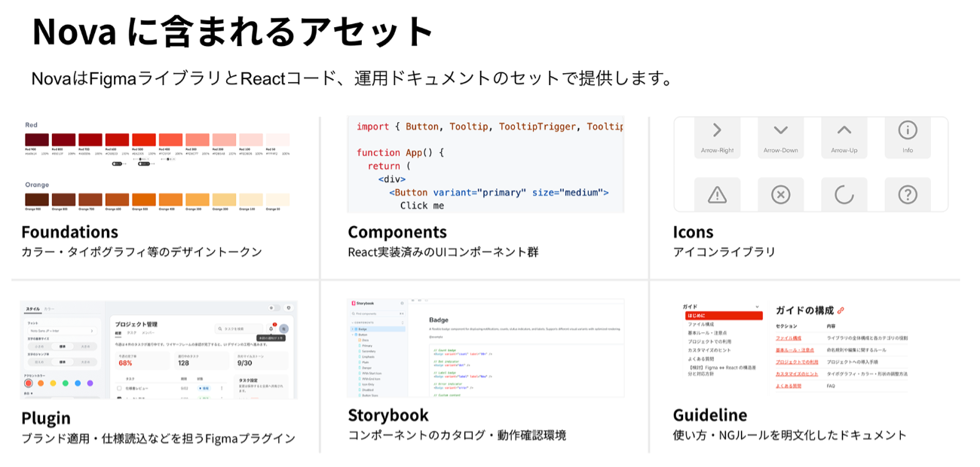Open the Icon Only story
This screenshot has width=980, height=467.
(x=368, y=384)
